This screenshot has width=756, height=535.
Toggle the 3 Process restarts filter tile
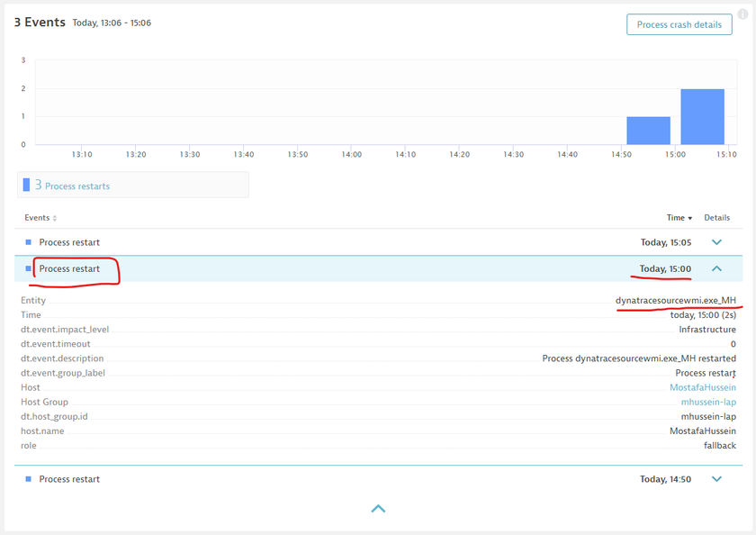133,186
